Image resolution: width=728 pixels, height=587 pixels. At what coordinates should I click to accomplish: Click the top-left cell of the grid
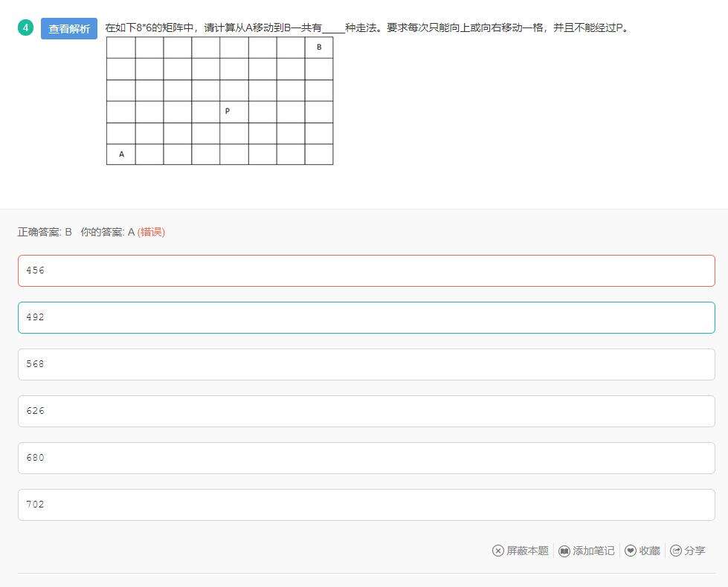121,48
